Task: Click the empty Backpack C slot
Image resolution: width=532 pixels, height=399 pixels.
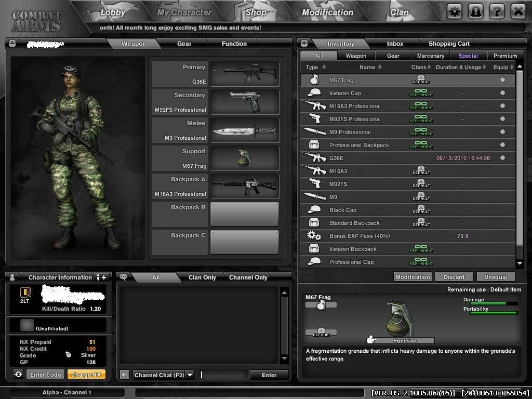Action: point(245,242)
